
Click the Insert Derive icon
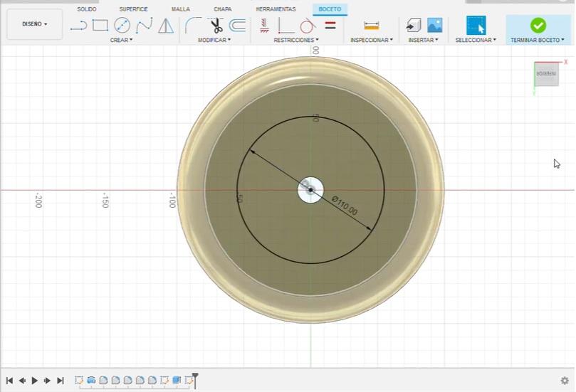pyautogui.click(x=414, y=26)
